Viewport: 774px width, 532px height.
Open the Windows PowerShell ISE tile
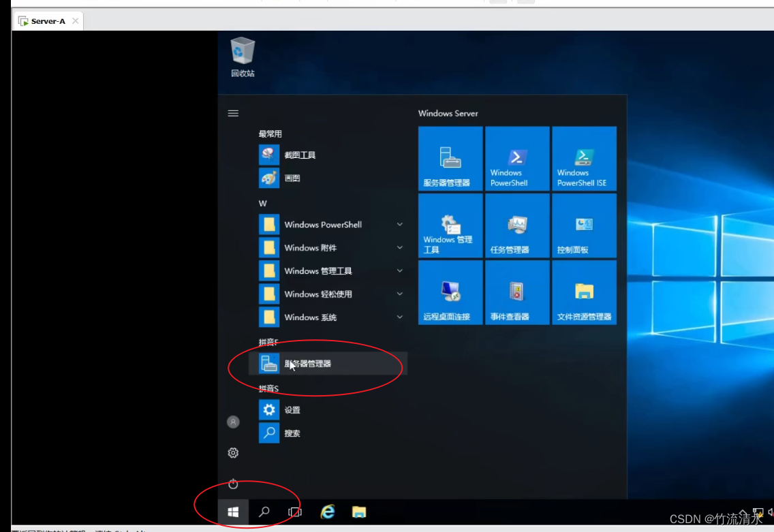click(584, 159)
